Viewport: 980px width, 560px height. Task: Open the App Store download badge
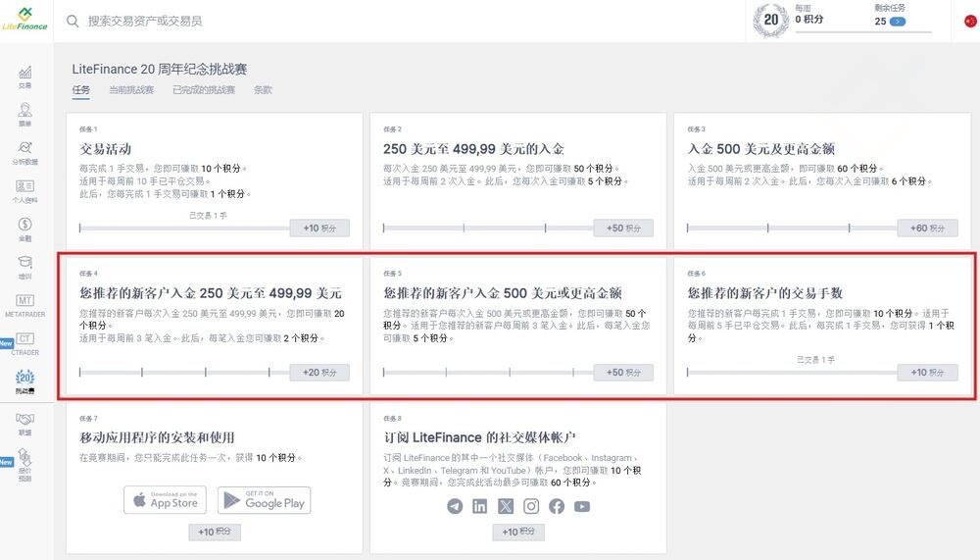pyautogui.click(x=165, y=500)
